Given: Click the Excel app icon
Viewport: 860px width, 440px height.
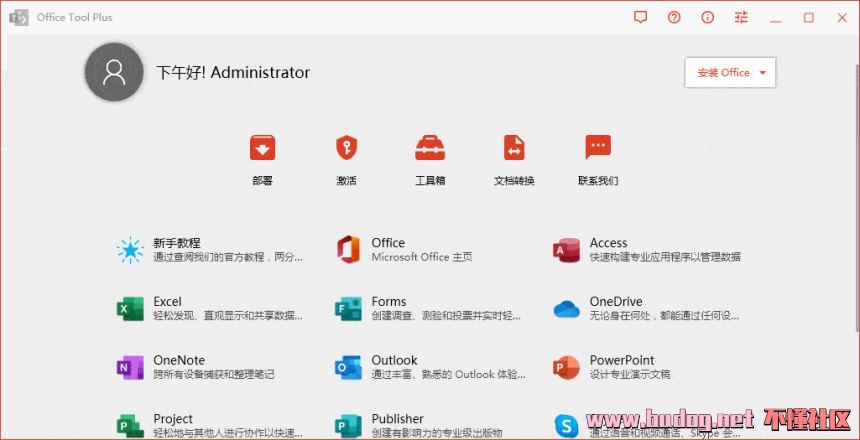Looking at the screenshot, I should click(130, 309).
